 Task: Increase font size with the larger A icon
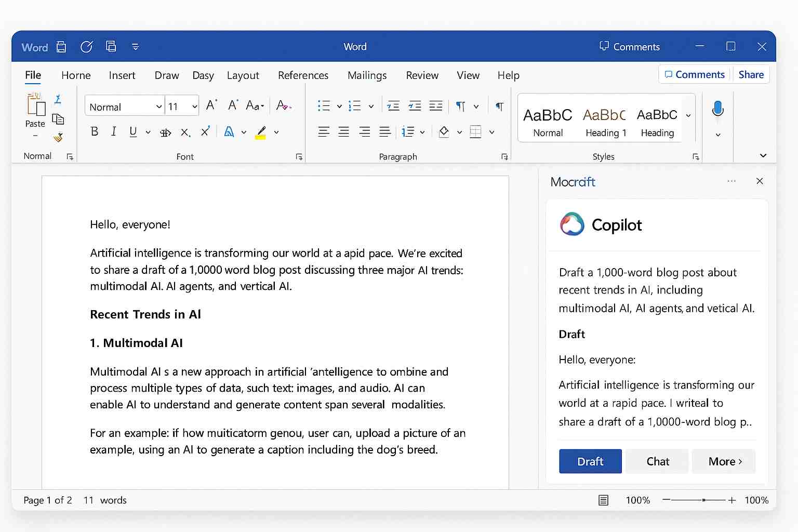click(211, 105)
